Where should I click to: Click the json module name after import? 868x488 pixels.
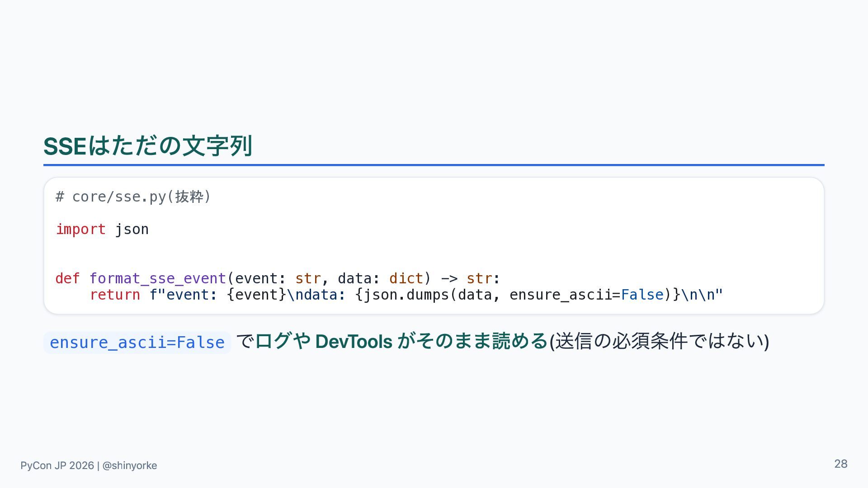coord(132,230)
